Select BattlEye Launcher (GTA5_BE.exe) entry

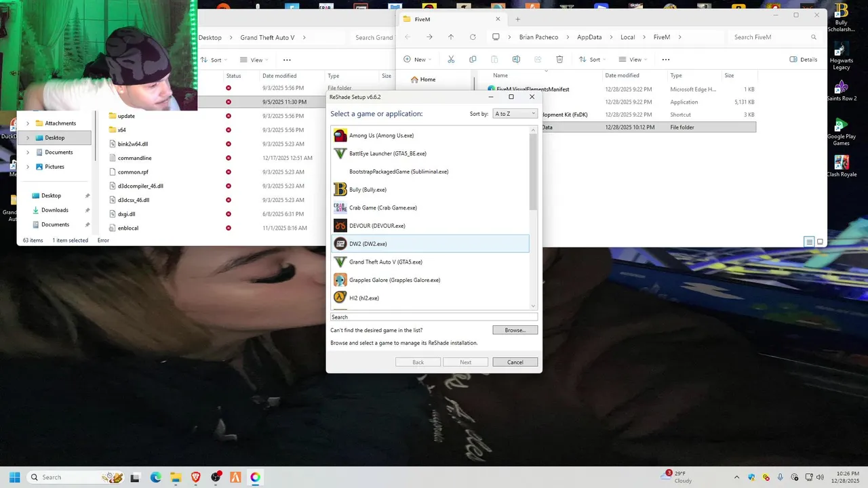(430, 154)
